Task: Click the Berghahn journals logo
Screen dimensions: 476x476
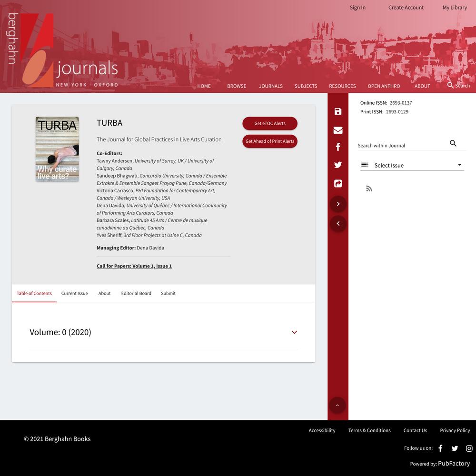Action: click(63, 50)
